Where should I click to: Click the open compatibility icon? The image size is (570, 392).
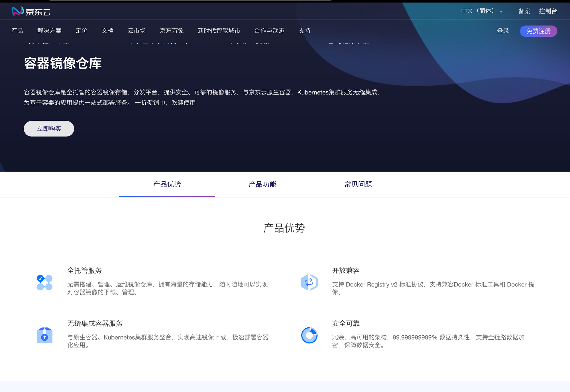pos(309,282)
